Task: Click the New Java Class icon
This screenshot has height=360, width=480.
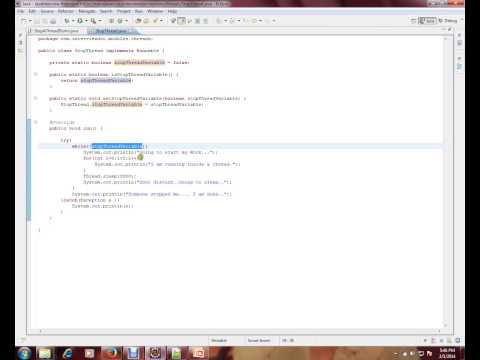Action: coord(120,21)
